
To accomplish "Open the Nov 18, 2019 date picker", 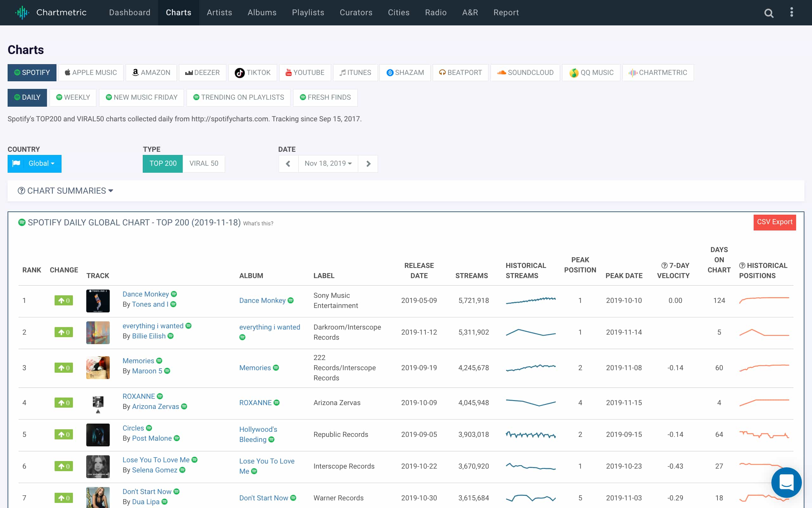I will pos(328,164).
